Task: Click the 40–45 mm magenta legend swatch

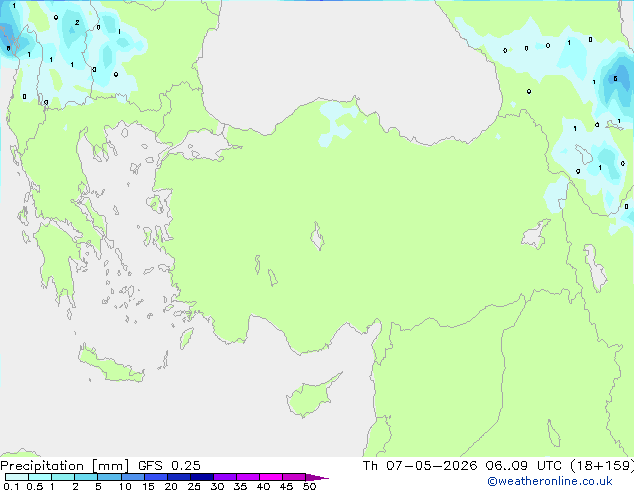Action: tap(271, 477)
